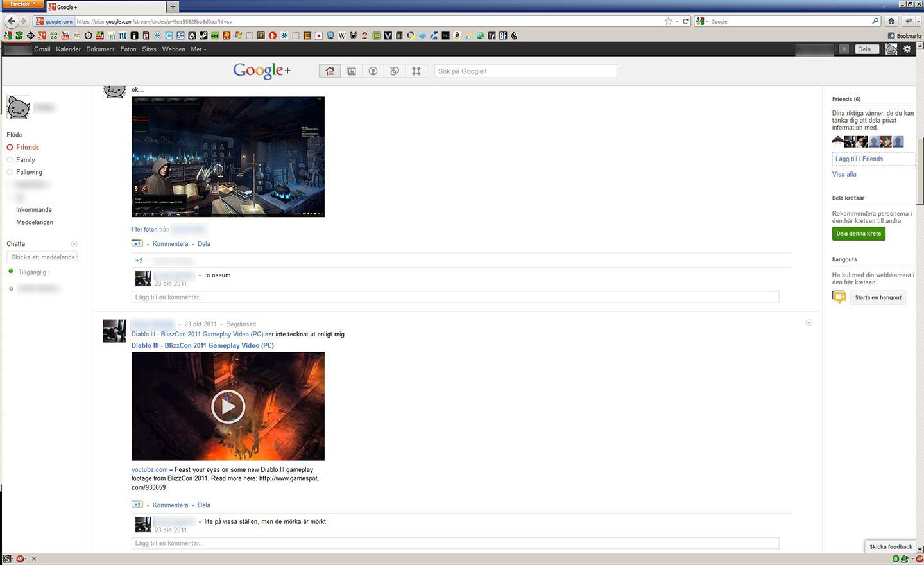Open Kalender from the top menu
Screen dimensions: 924x565
point(68,49)
